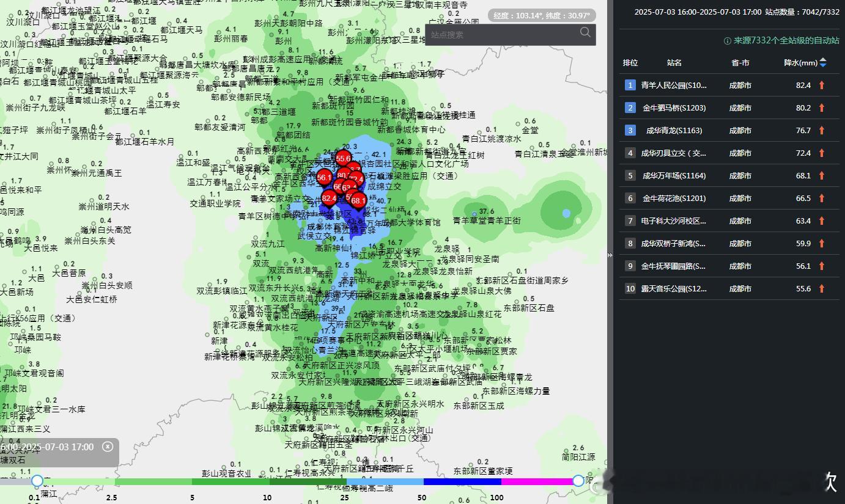Select the red 56.1 map marker

pyautogui.click(x=324, y=178)
